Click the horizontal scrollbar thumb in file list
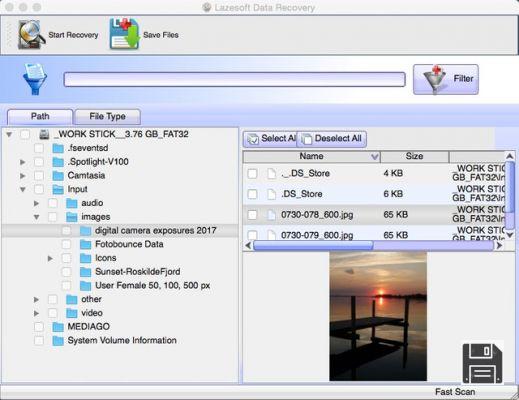Screen dimensions: 519x400 point(313,246)
